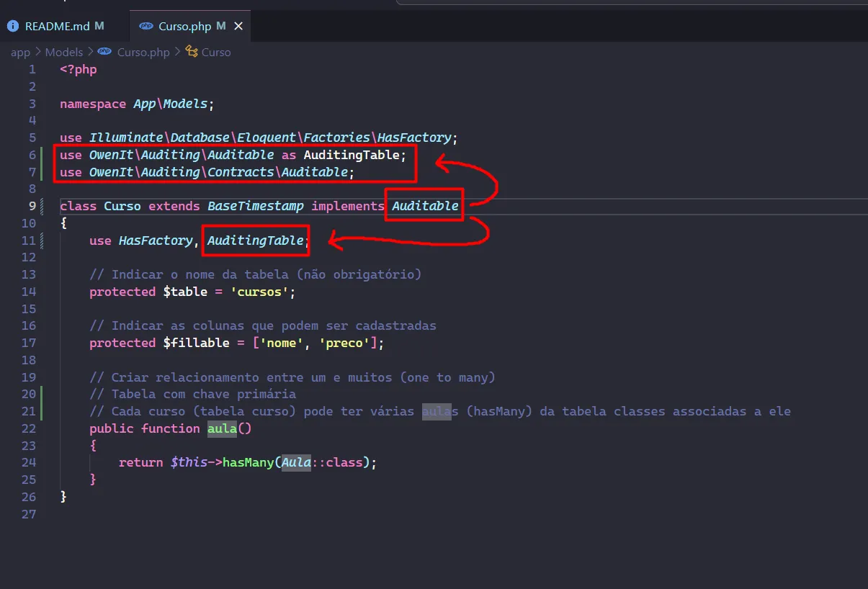Open the app folder breadcrumb
Viewport: 868px width, 589px height.
point(20,52)
